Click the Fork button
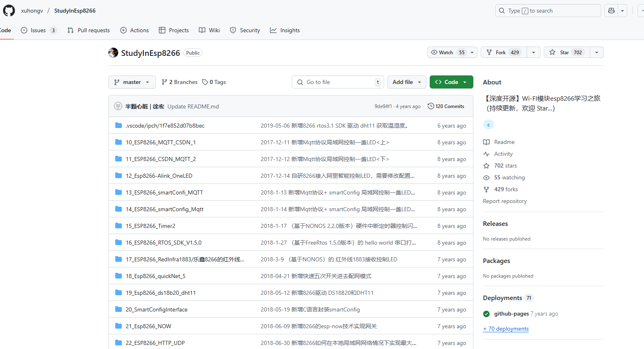This screenshot has height=349, width=644. (504, 52)
